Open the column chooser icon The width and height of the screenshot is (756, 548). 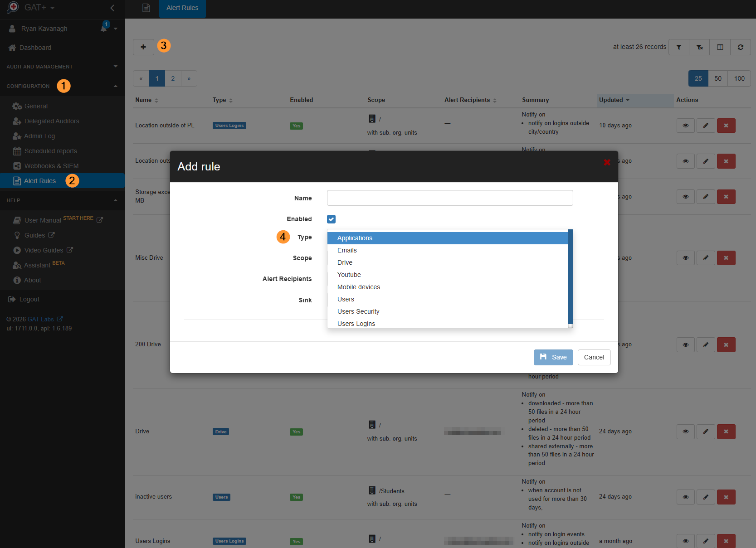[720, 47]
